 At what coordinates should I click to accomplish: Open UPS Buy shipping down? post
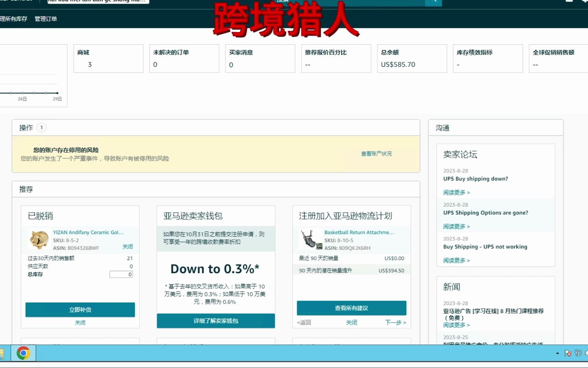(x=475, y=179)
